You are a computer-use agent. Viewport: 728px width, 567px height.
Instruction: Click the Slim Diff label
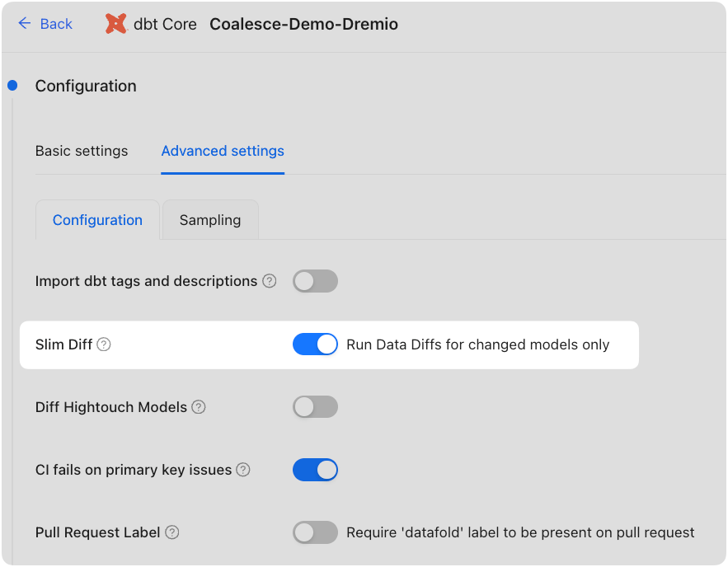click(x=63, y=344)
